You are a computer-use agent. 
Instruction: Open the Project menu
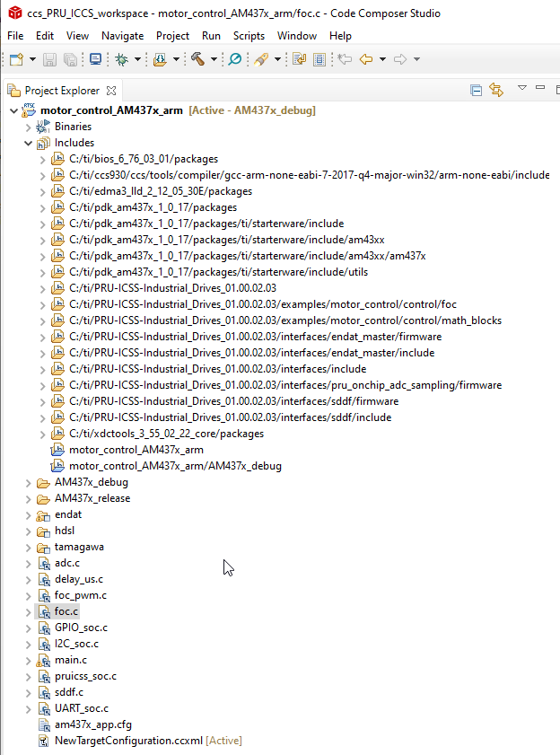172,36
